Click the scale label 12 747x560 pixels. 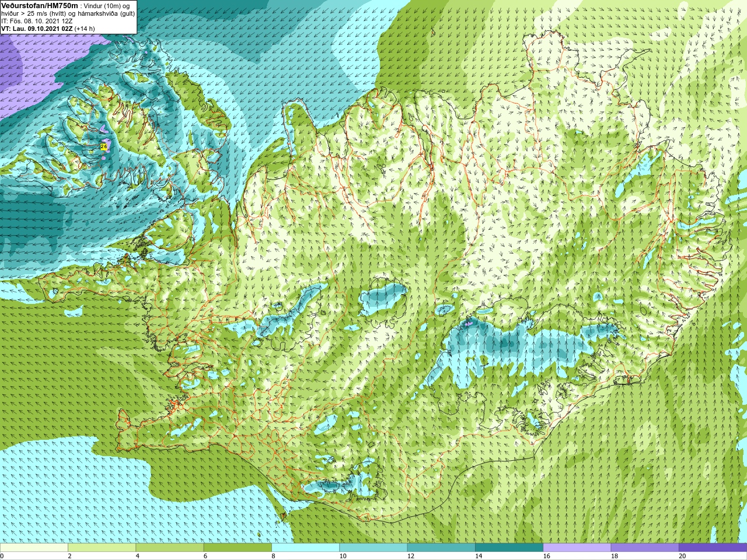[411, 556]
